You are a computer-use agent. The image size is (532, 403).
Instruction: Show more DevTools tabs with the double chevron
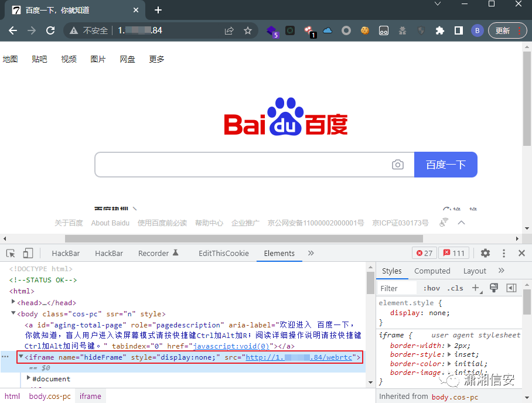coord(311,253)
